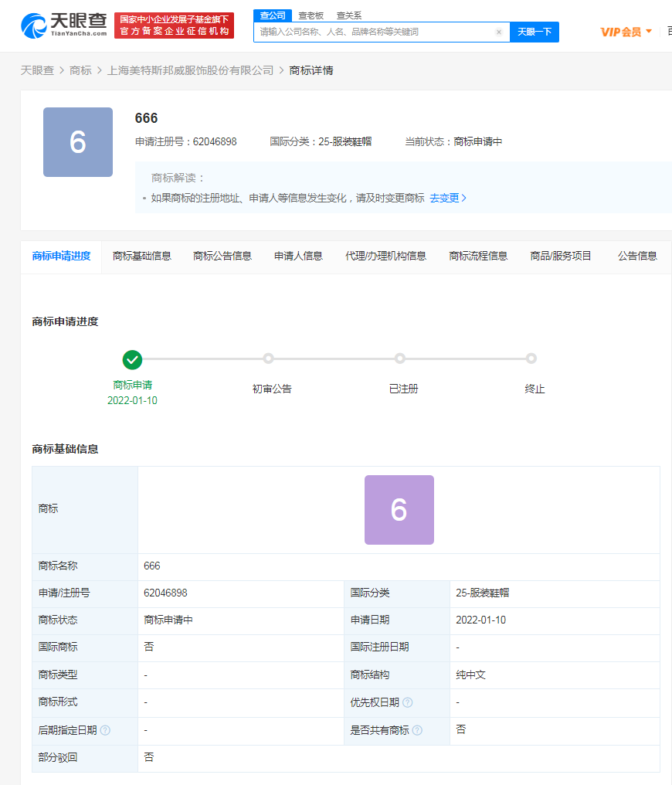Click the purple 666 trademark image
The height and width of the screenshot is (785, 672).
[x=399, y=509]
